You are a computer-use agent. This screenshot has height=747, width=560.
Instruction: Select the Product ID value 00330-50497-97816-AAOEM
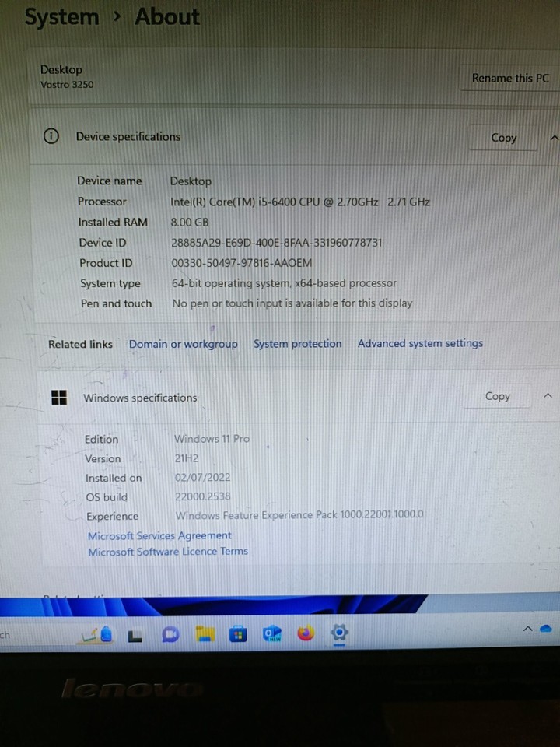(241, 262)
